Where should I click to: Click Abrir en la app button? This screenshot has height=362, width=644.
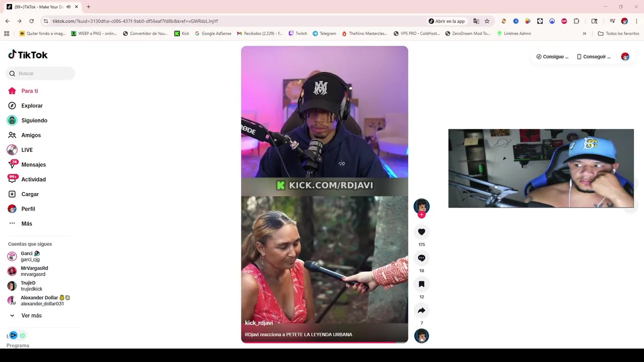[x=447, y=21]
